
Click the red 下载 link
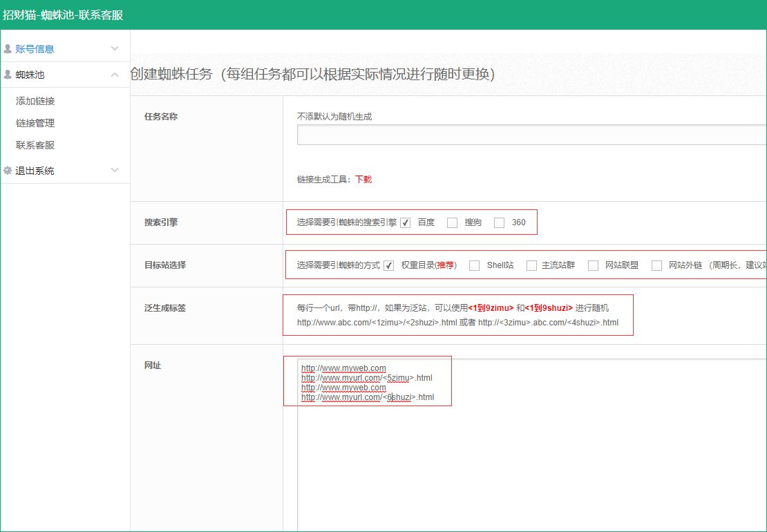pyautogui.click(x=363, y=180)
